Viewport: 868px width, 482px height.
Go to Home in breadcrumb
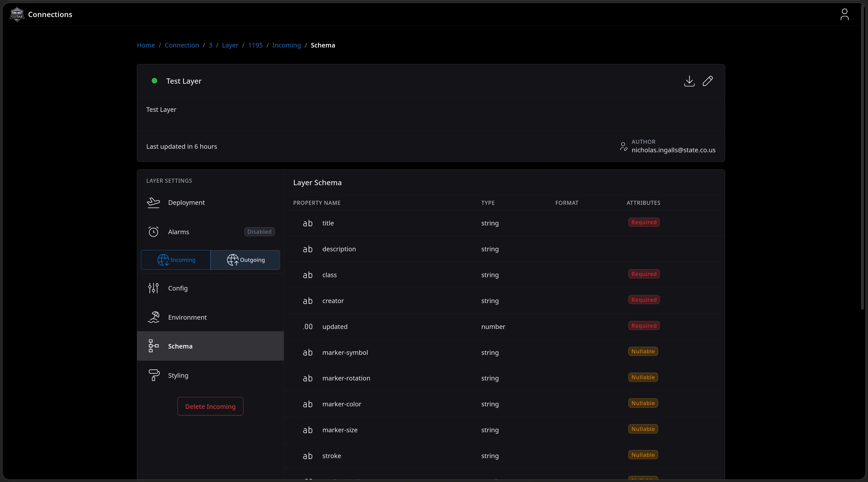[146, 45]
